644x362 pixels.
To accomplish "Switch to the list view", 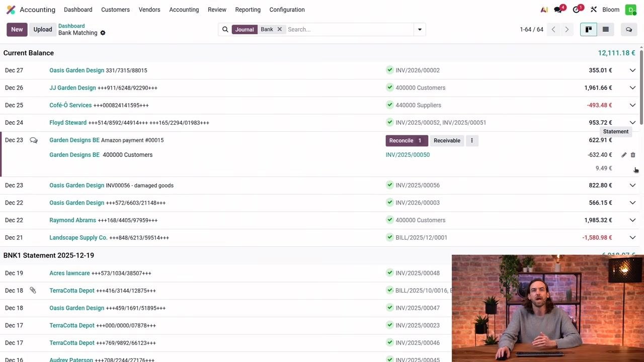I will click(606, 30).
